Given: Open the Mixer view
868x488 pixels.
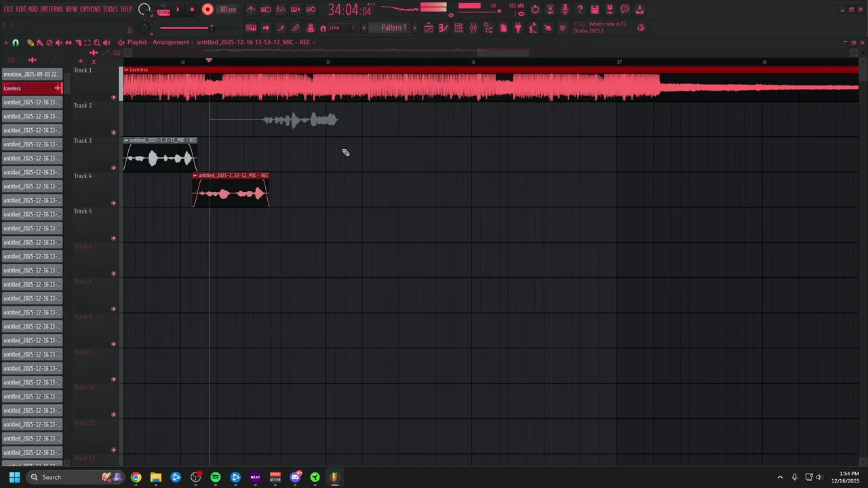Looking at the screenshot, I should (x=473, y=28).
